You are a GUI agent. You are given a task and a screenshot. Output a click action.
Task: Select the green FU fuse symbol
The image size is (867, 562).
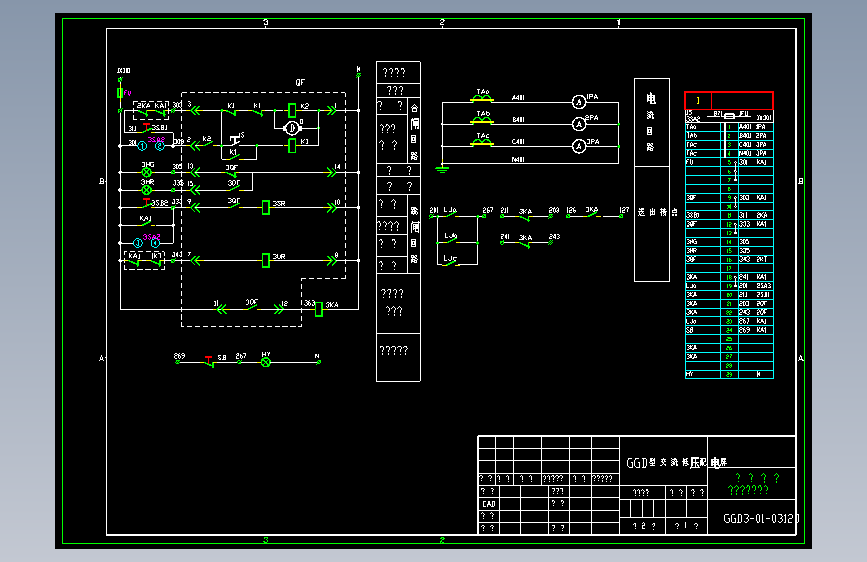tap(120, 93)
